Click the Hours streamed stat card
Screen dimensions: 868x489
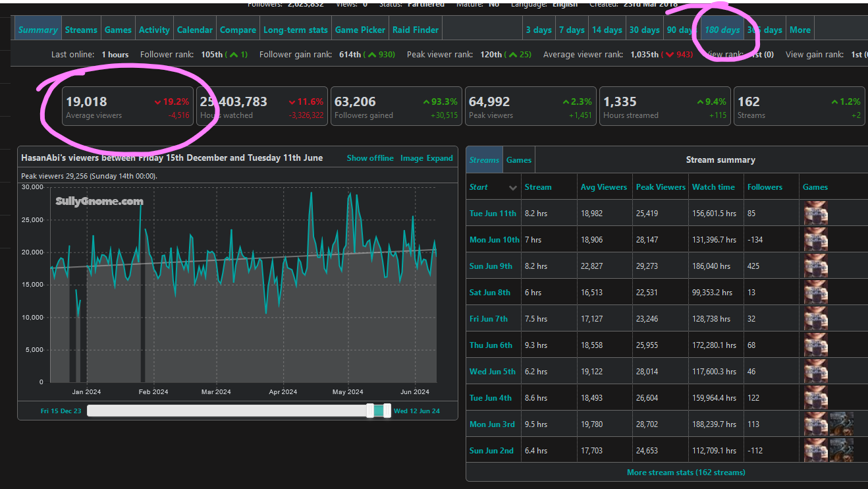coord(665,106)
